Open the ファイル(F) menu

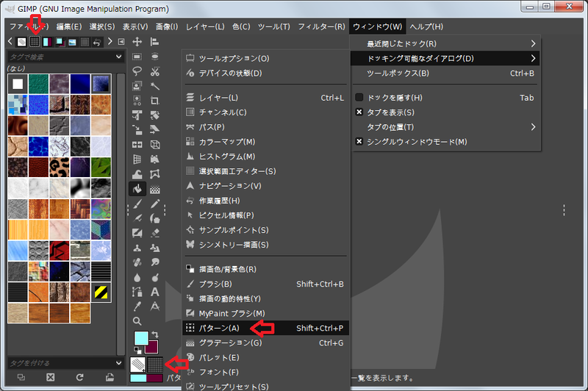coord(29,26)
